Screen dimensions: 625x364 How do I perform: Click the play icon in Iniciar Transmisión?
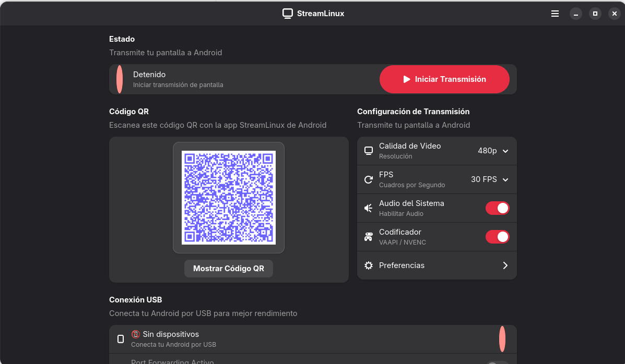[407, 79]
